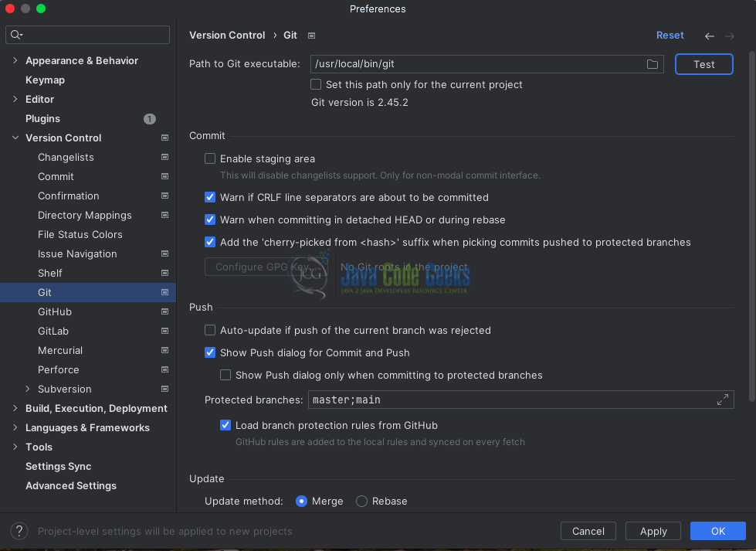The width and height of the screenshot is (756, 551).
Task: Click the search magnifier icon in settings search
Action: coord(16,35)
